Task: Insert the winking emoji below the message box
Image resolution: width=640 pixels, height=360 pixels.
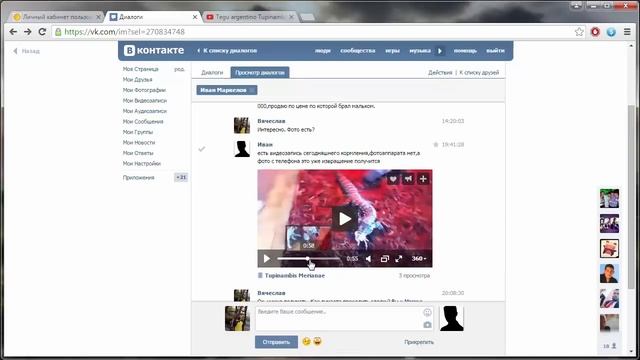Action: [x=307, y=341]
